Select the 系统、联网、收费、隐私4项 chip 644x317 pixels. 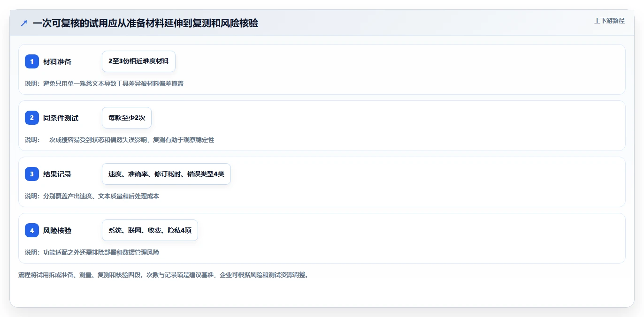click(150, 230)
